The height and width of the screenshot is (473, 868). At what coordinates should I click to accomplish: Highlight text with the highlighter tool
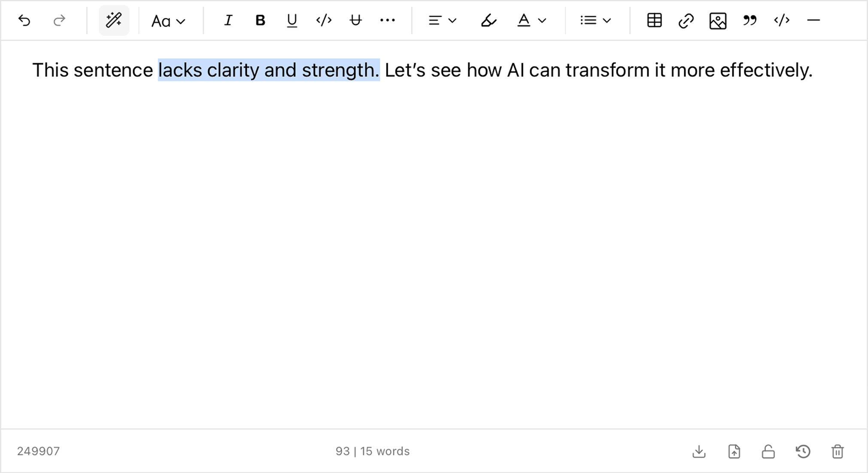(x=489, y=20)
